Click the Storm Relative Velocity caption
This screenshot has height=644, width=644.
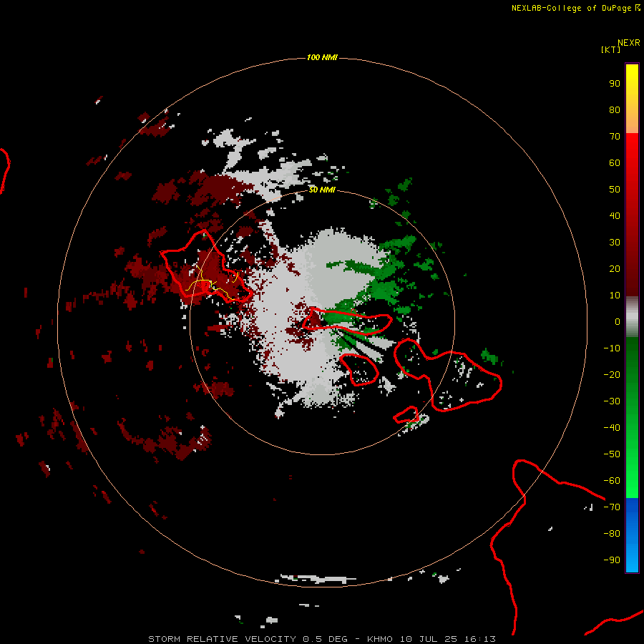[x=322, y=639]
